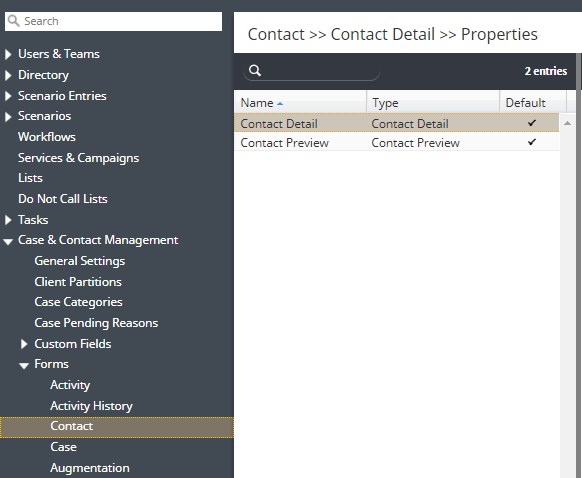This screenshot has width=582, height=478.
Task: Click the sort arrow beside Name column
Action: tap(280, 104)
